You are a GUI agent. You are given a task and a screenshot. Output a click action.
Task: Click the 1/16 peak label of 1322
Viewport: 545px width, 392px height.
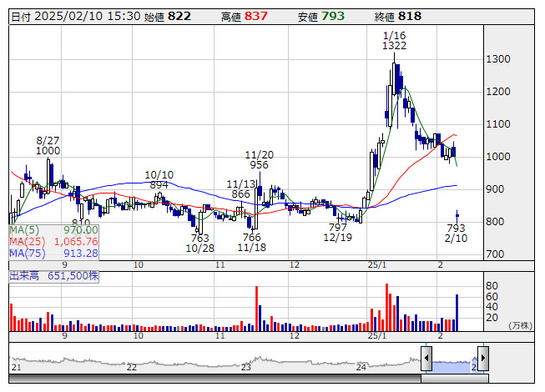coord(394,40)
